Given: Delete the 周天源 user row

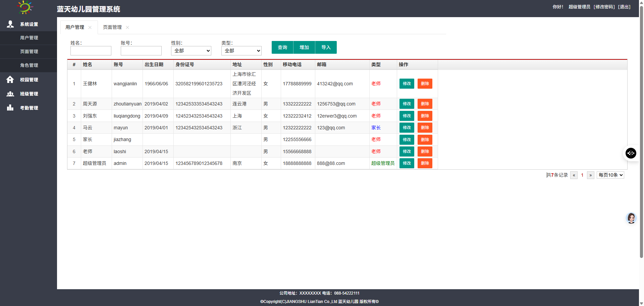Looking at the screenshot, I should click(x=425, y=104).
